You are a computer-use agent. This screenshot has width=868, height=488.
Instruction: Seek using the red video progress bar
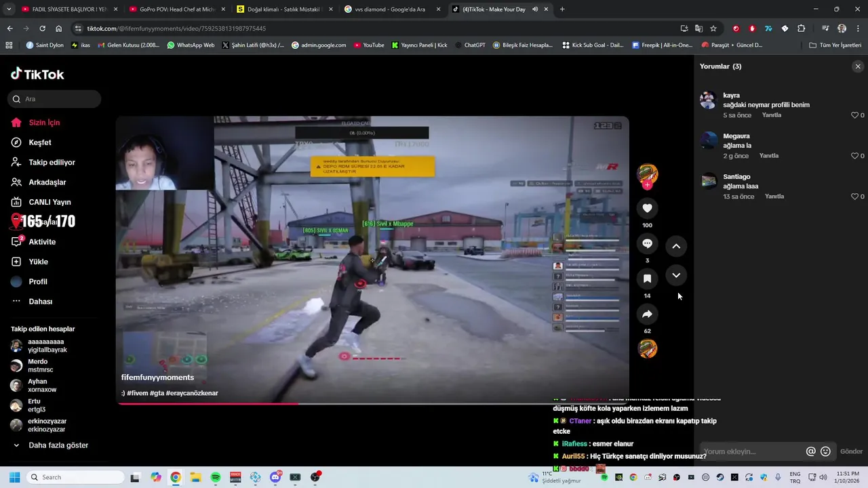coord(372,403)
